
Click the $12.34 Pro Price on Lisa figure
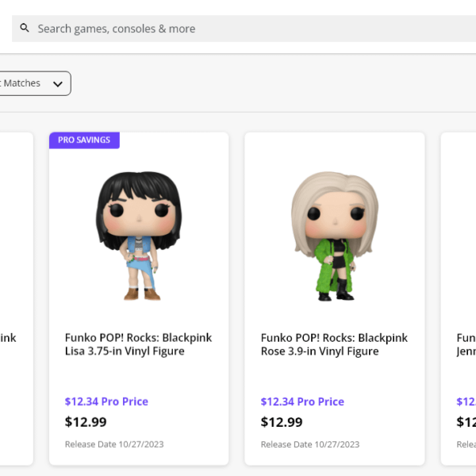click(106, 401)
